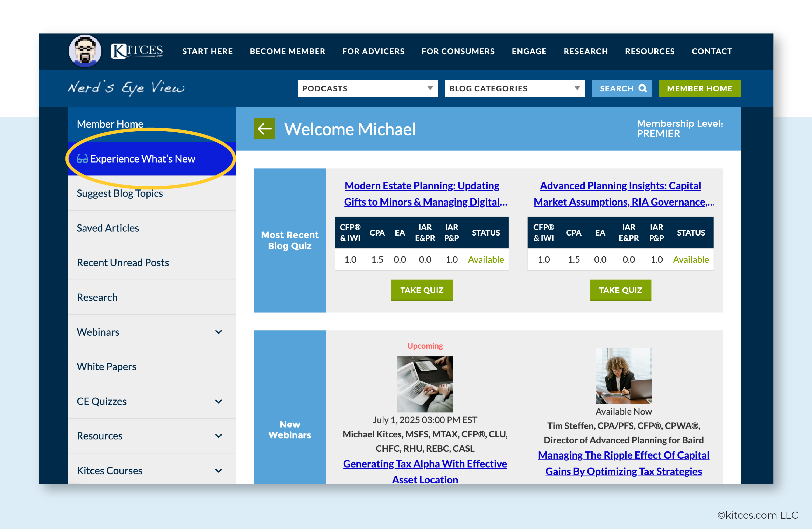
Task: Click Available status in the Modern Estate quiz table
Action: click(x=486, y=259)
